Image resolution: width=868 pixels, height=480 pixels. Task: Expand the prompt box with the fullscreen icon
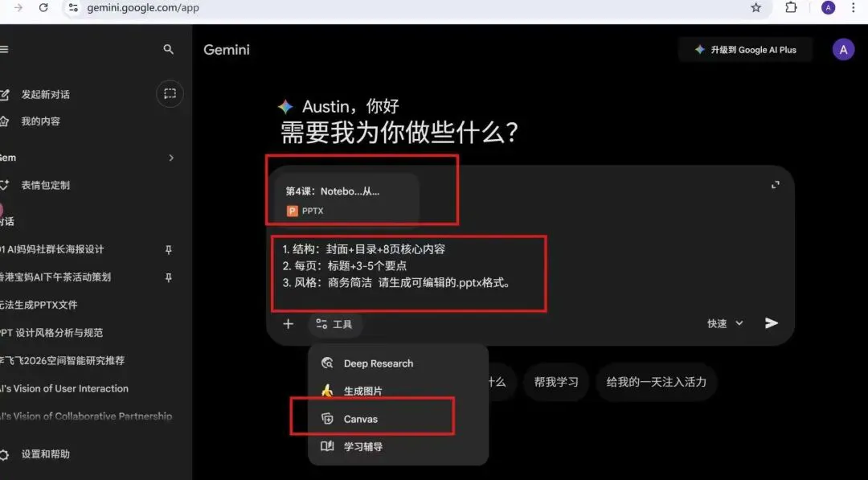775,185
